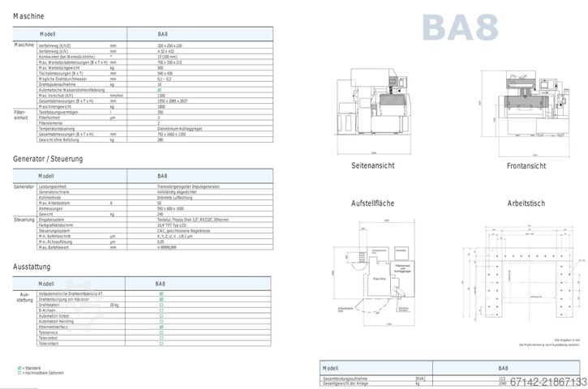Click the 'Leistungseinheit' row label

[53, 186]
